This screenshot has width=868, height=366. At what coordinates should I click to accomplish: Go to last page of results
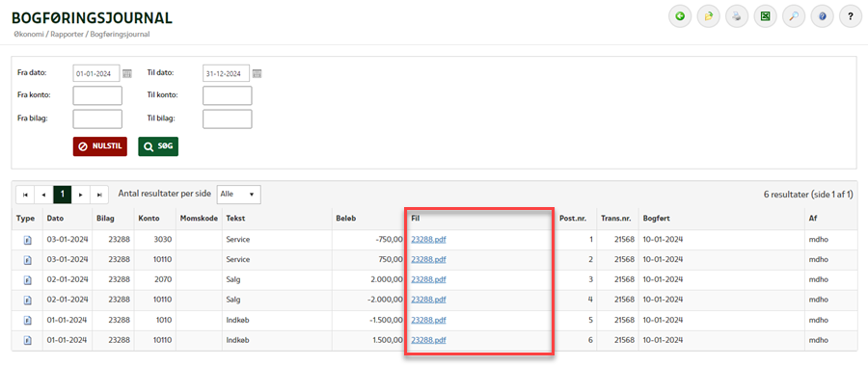[x=99, y=195]
